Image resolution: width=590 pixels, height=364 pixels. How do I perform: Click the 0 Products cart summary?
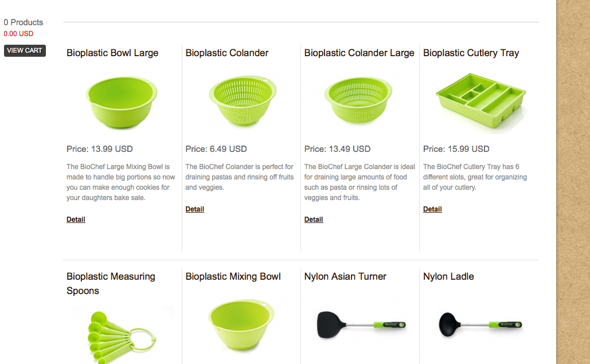(x=24, y=22)
